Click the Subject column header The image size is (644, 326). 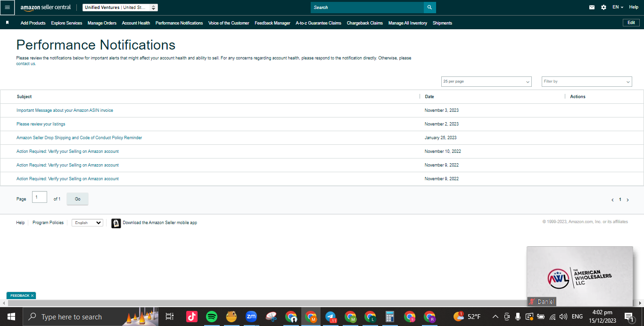[24, 97]
